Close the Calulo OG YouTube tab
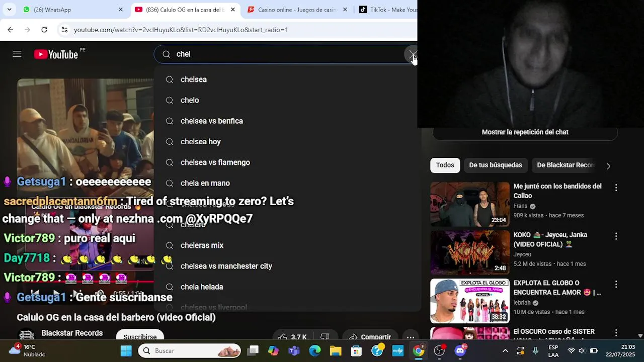 [x=233, y=10]
